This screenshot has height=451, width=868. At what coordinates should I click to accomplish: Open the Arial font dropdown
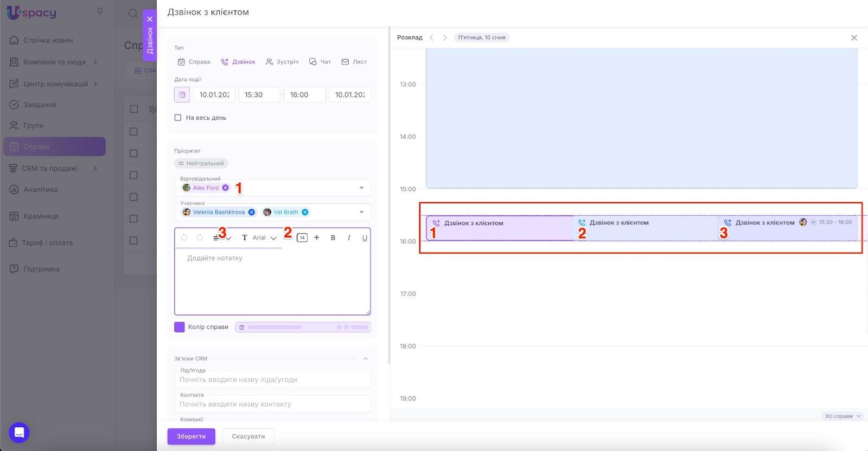coord(265,237)
